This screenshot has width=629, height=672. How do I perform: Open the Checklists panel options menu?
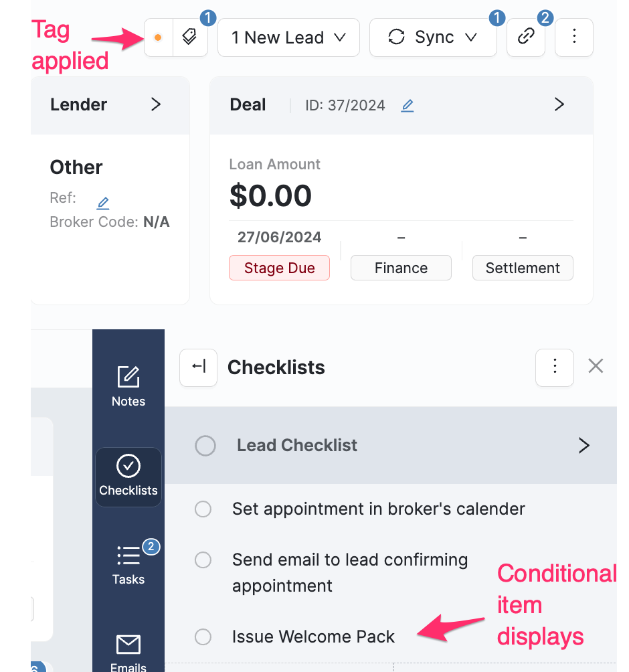click(x=554, y=367)
